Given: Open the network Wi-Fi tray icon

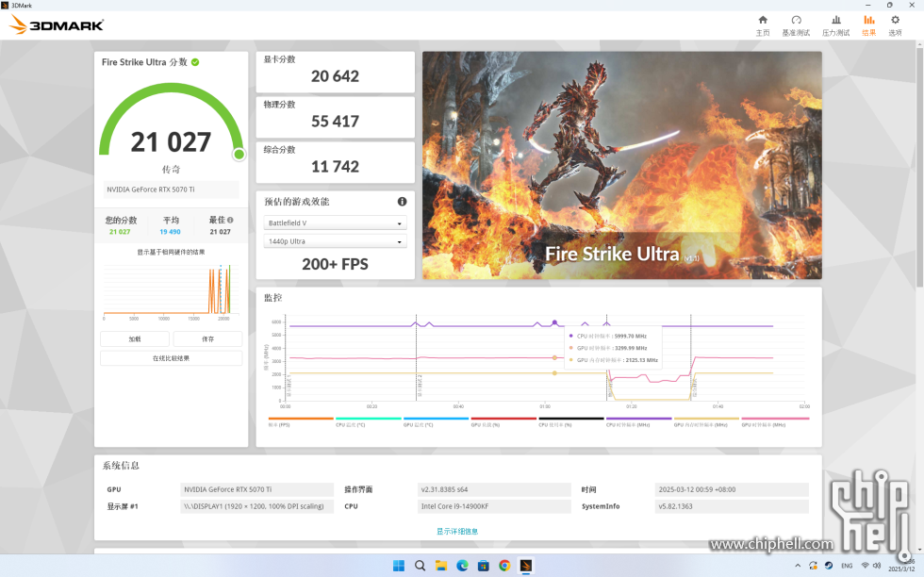Looking at the screenshot, I should click(866, 566).
